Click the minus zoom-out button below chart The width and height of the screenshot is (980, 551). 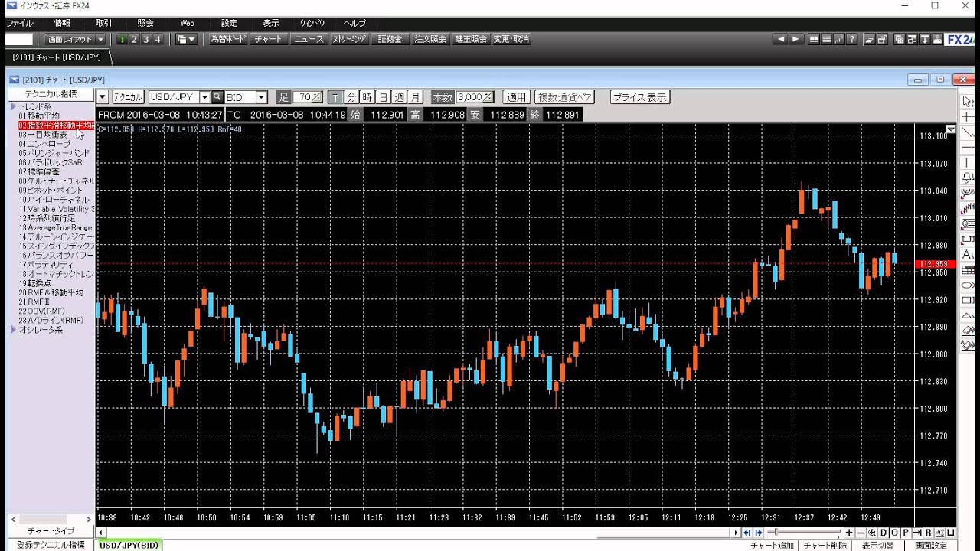tap(861, 533)
